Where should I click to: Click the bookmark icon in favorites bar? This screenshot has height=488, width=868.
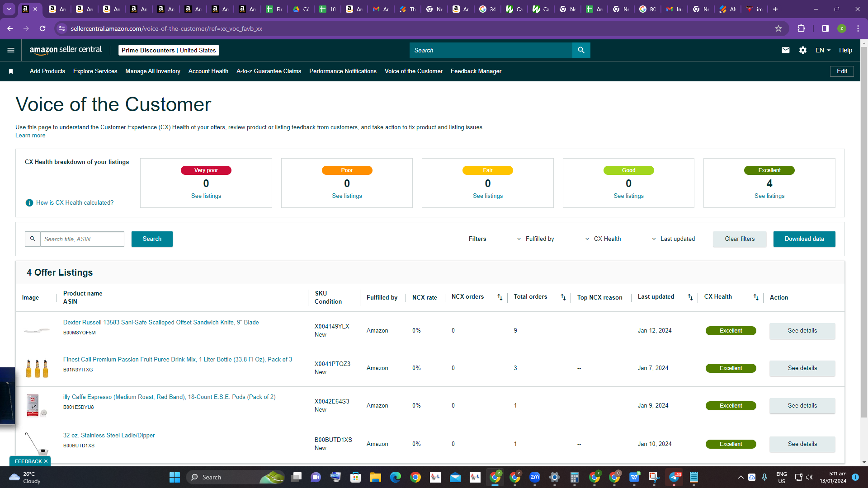[11, 71]
